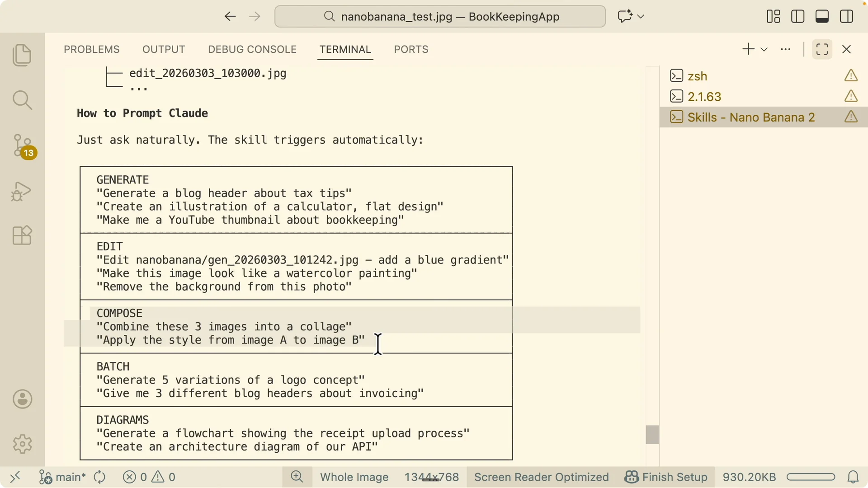Close the terminal panel
Screen dimensions: 868x488
click(847, 49)
